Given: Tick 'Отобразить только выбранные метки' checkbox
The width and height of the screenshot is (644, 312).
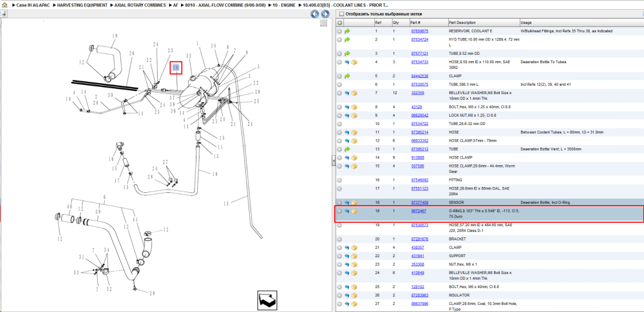Looking at the screenshot, I should point(341,14).
